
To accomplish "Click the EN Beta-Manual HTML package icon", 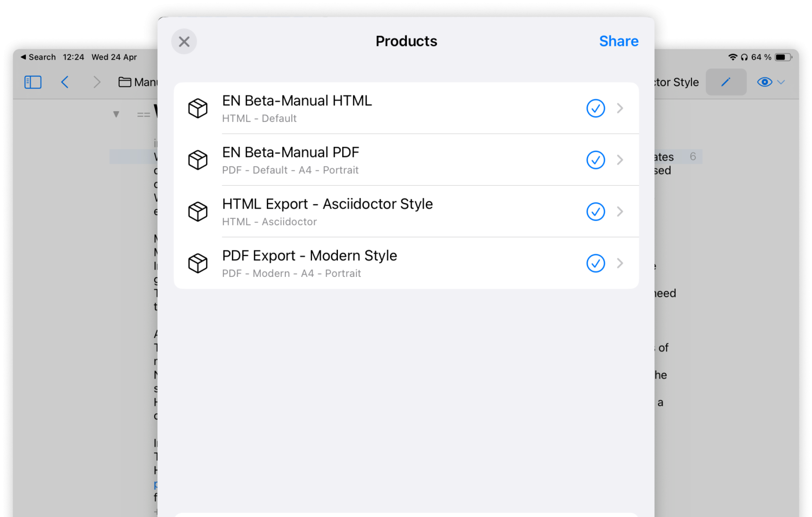I will click(198, 108).
